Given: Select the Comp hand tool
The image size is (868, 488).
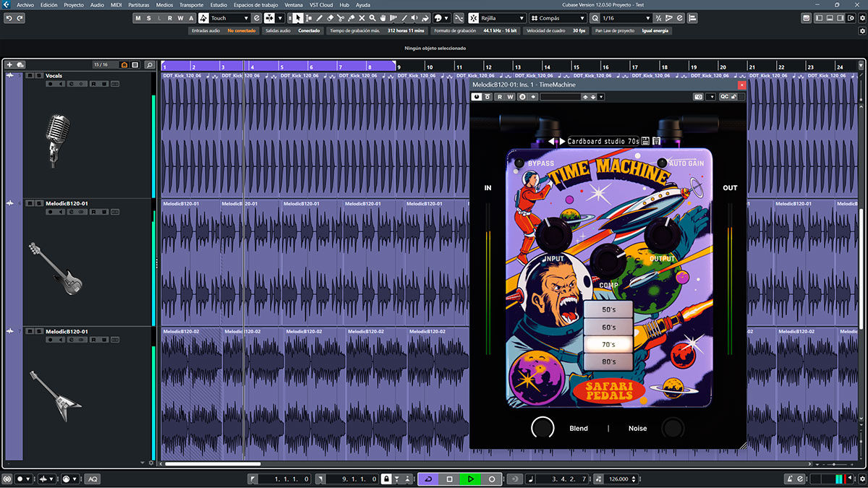Looking at the screenshot, I should [x=383, y=18].
